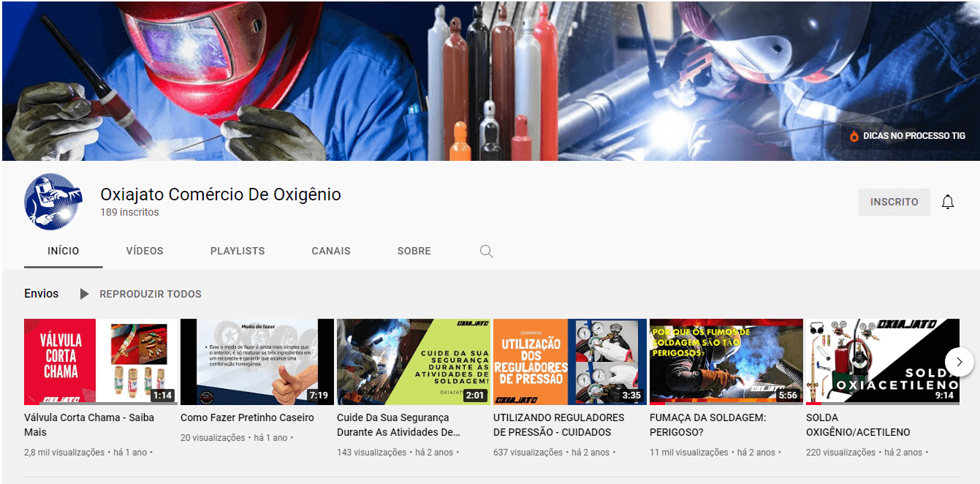
Task: Toggle the INSCRITO subscription button
Action: pos(894,203)
